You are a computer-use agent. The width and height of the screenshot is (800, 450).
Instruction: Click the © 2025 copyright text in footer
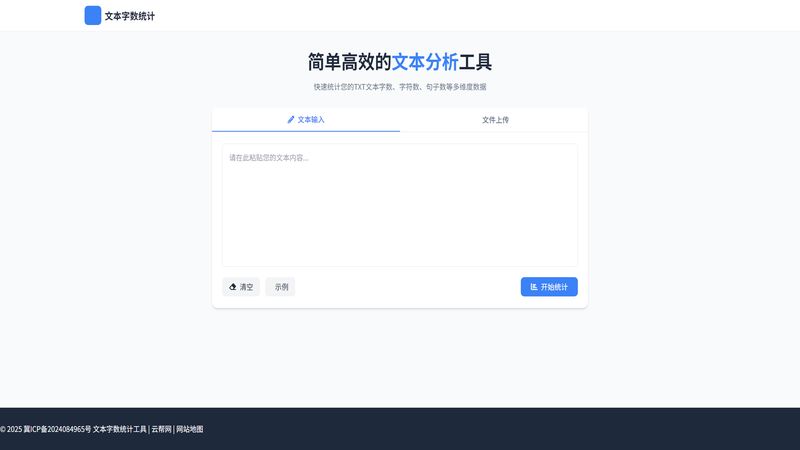tap(11, 429)
